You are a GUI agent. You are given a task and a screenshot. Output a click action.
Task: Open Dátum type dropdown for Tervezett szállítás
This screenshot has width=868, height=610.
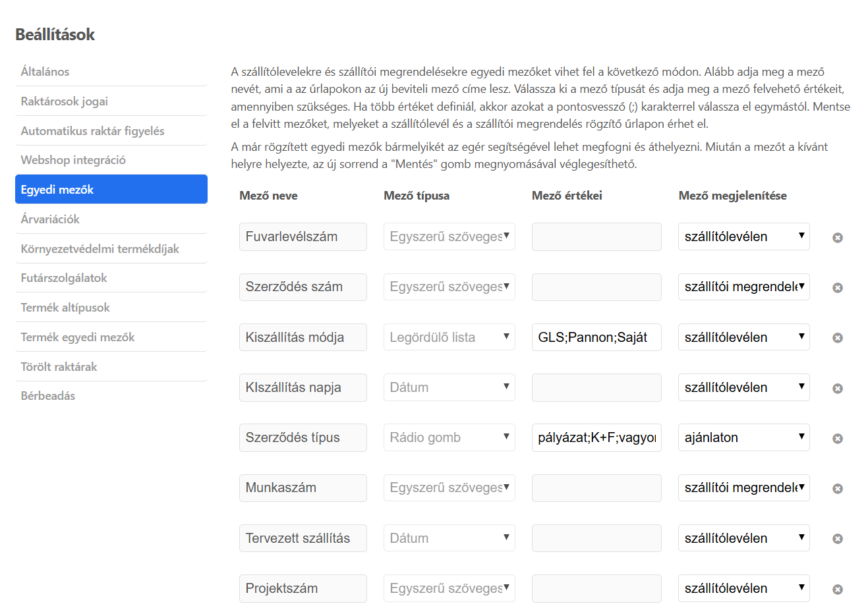tap(449, 538)
